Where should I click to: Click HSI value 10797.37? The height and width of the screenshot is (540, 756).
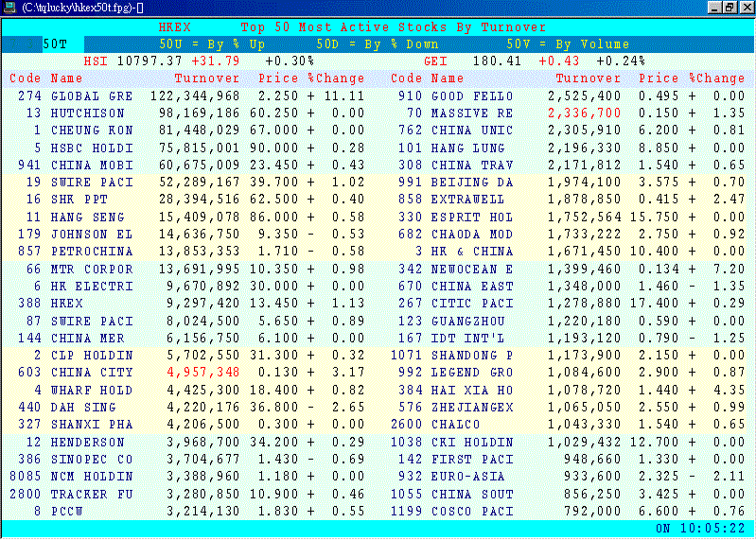149,61
